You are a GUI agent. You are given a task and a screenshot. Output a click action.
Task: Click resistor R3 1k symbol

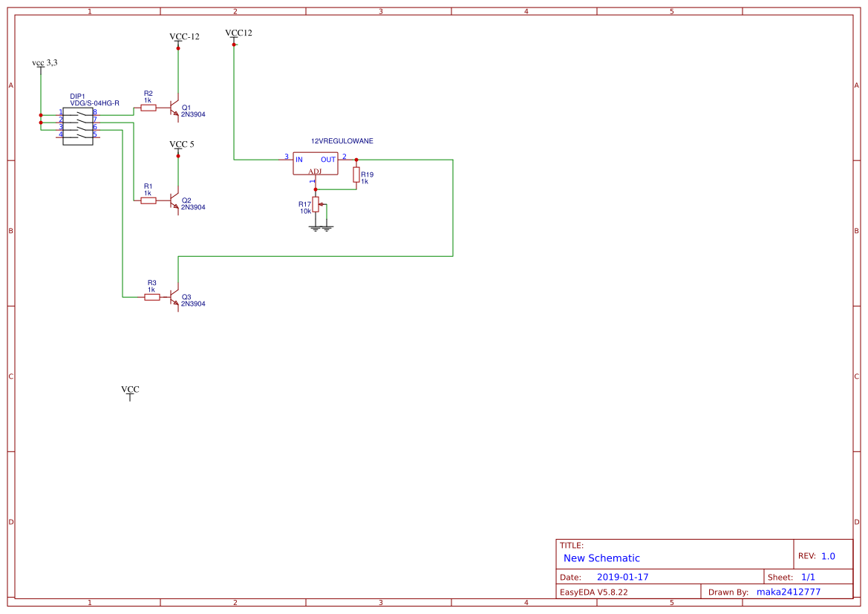tap(151, 297)
